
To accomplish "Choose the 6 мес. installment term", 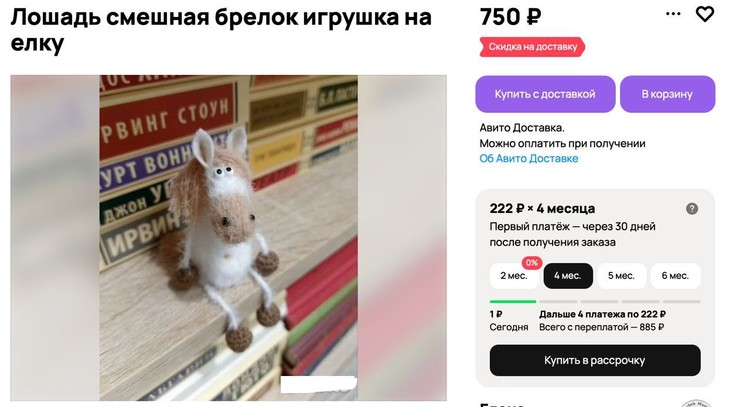I will tap(675, 276).
